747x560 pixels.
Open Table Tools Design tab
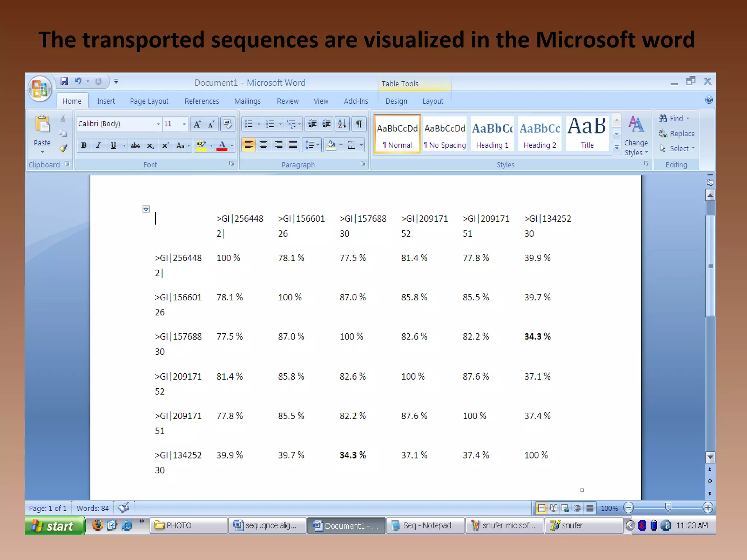coord(396,101)
